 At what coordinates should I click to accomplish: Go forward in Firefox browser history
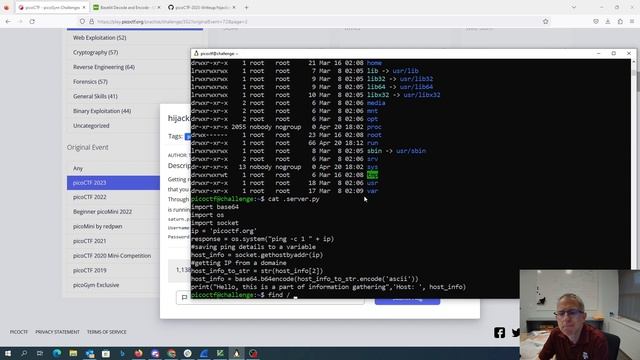point(20,21)
